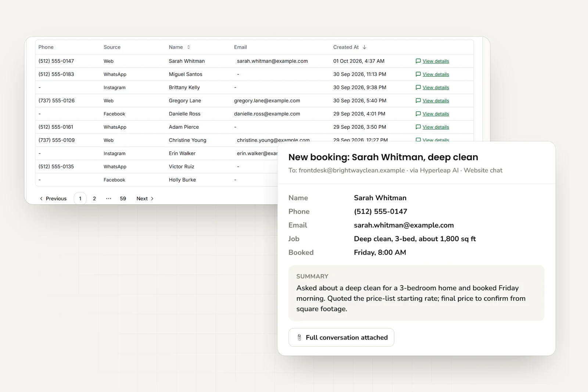Click the New booking email title

[x=383, y=157]
